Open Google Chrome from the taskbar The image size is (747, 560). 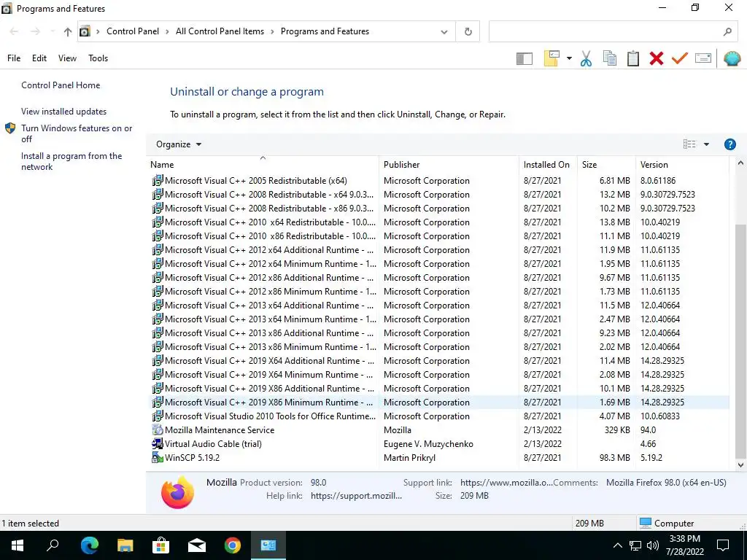233,545
